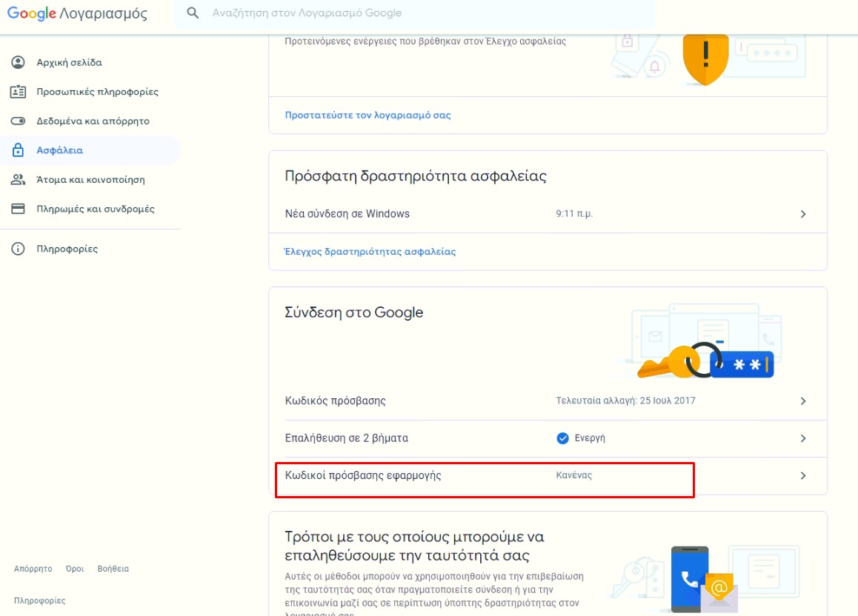Click the yellow warning shield icon

705,59
